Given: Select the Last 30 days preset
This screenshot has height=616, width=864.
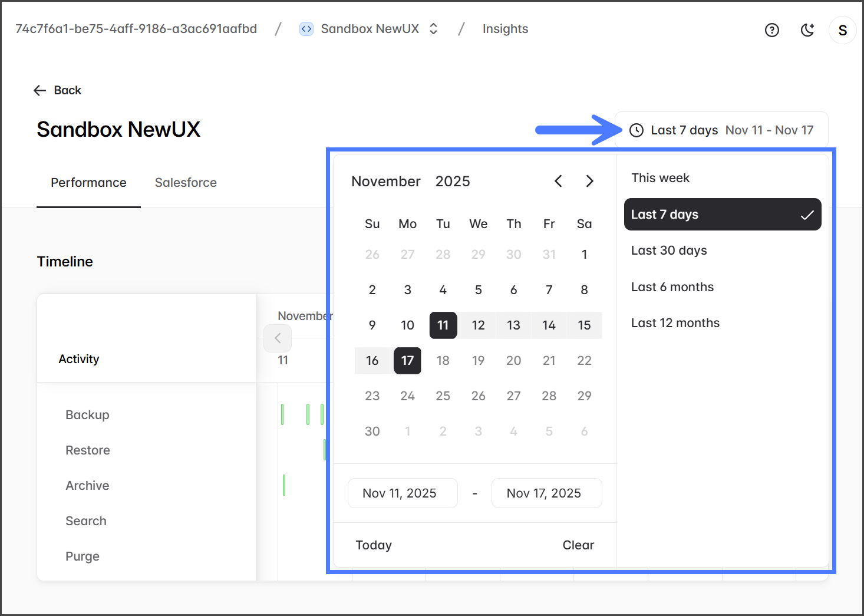Looking at the screenshot, I should click(669, 251).
